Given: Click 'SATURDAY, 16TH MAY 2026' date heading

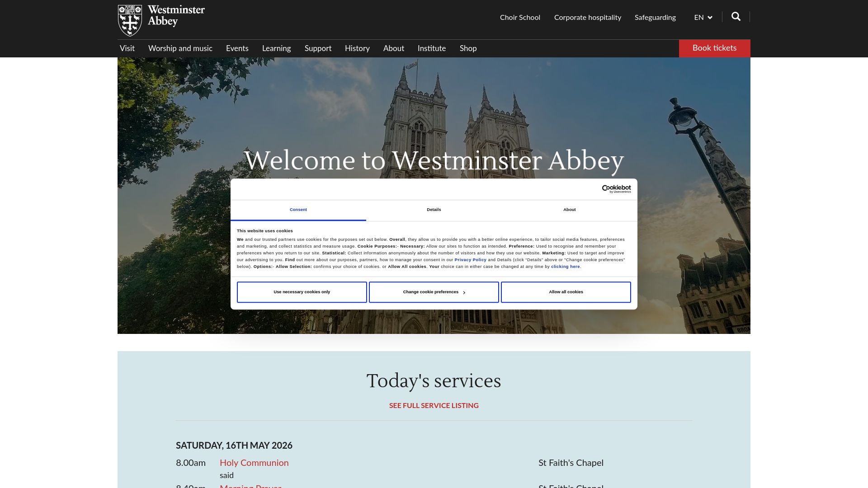Looking at the screenshot, I should [234, 446].
